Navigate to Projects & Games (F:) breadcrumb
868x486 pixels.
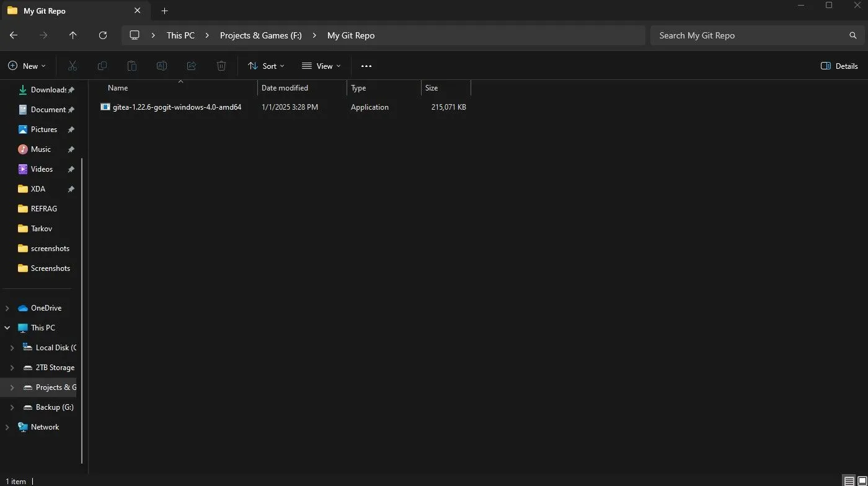click(261, 35)
